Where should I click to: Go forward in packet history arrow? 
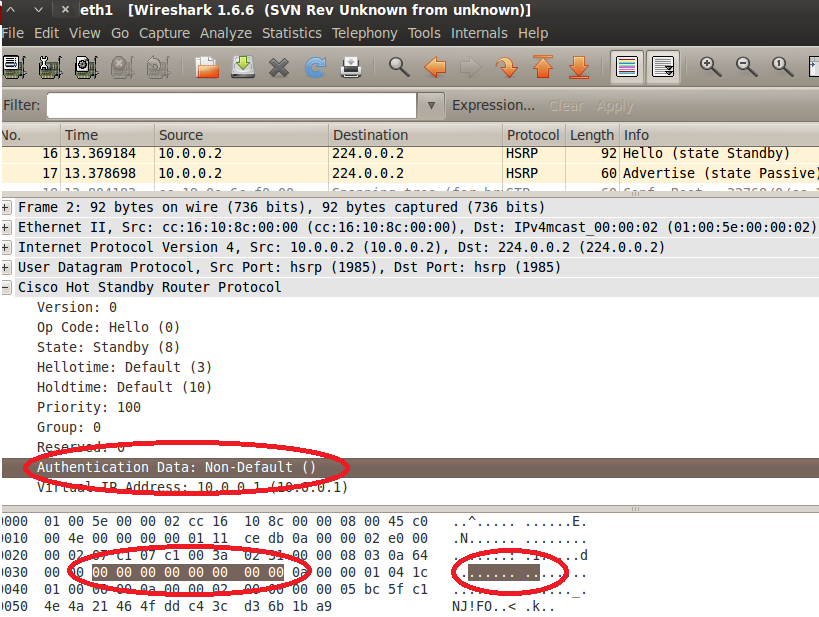click(x=471, y=67)
